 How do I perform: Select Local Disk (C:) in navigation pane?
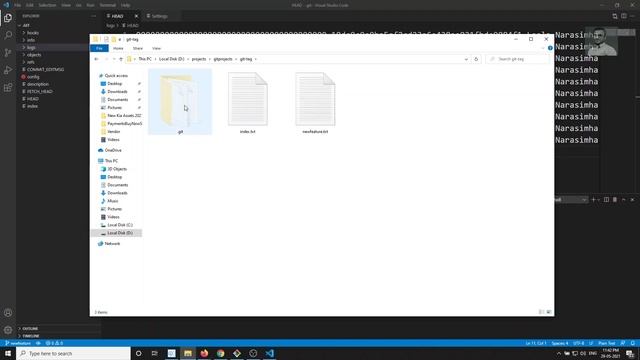pos(120,225)
